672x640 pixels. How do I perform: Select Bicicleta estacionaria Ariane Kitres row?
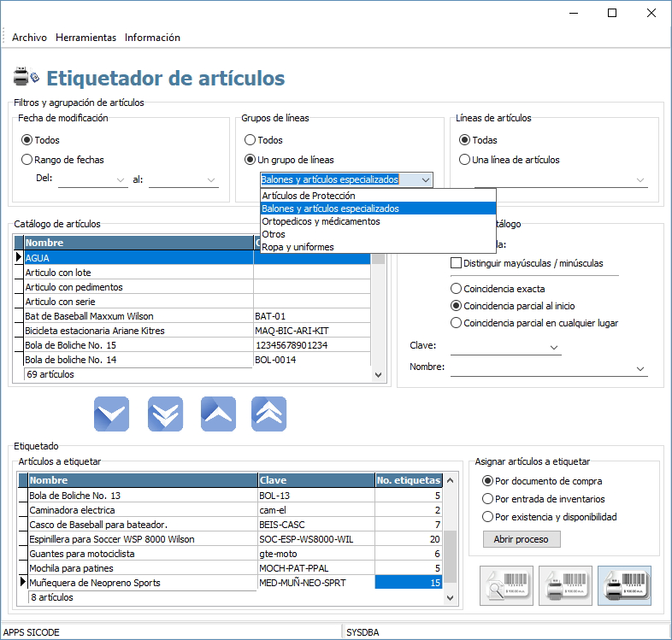[137, 331]
